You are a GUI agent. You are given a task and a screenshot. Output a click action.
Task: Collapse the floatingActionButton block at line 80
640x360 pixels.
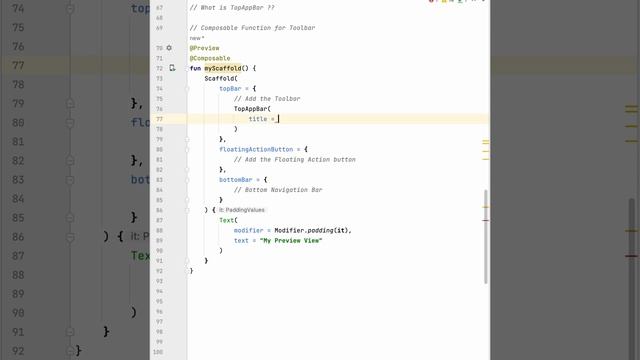click(x=187, y=149)
